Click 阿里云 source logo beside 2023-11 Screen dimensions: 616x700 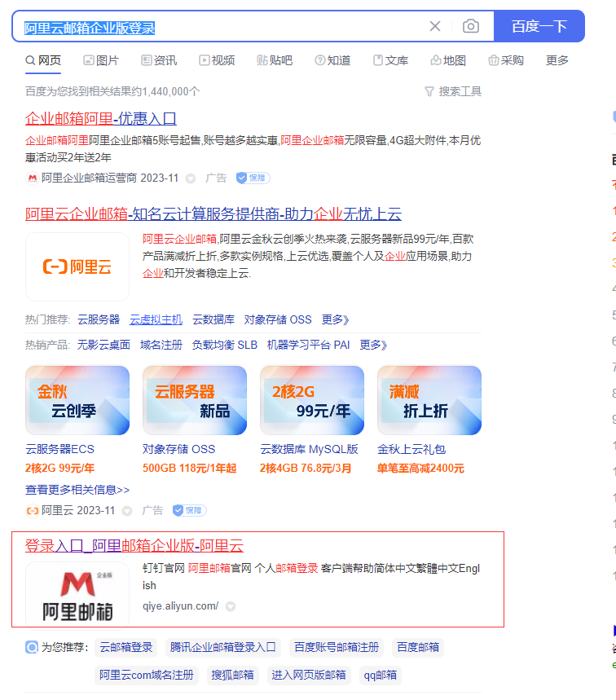coord(32,510)
